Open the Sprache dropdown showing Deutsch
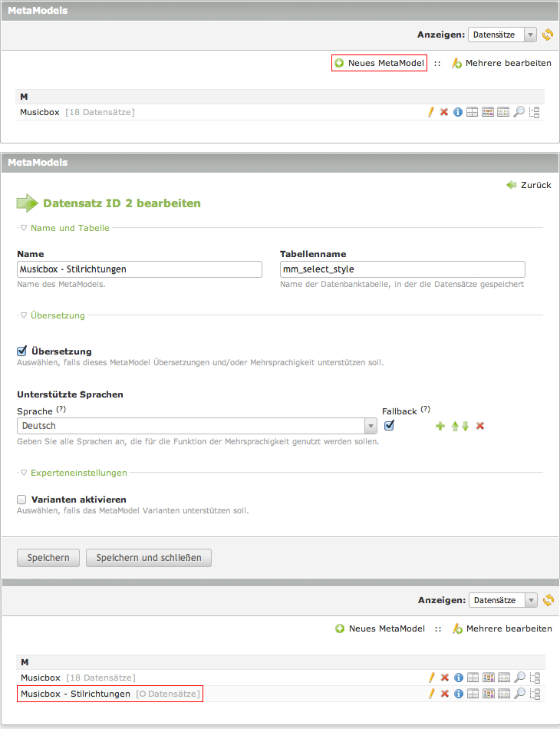Screen dimensions: 560x729 [x=196, y=426]
